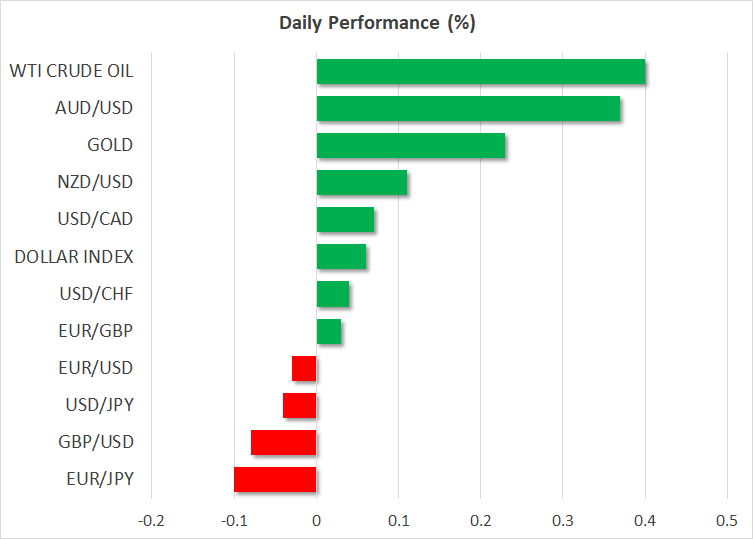Select the red EUR/USD bar
This screenshot has width=753, height=539.
coord(304,368)
